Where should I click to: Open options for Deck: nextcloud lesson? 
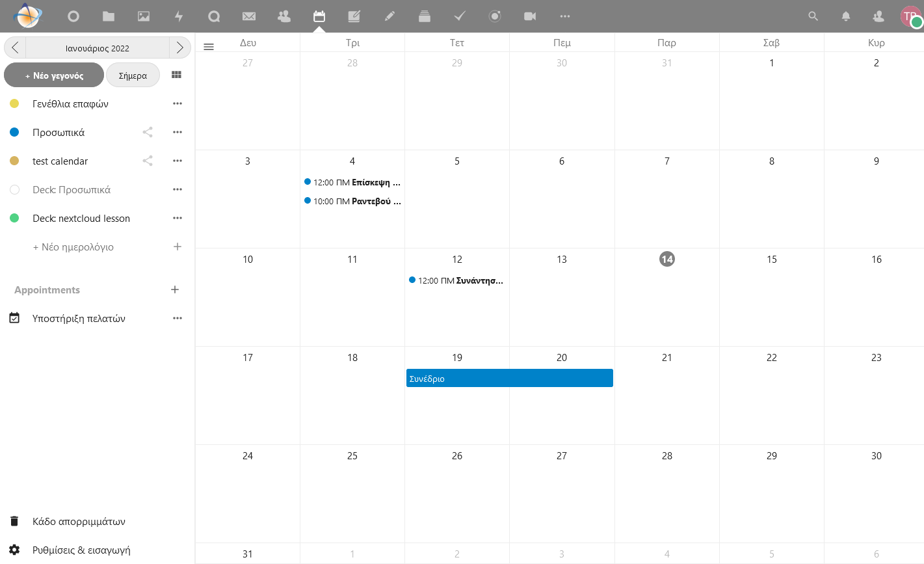click(x=178, y=218)
